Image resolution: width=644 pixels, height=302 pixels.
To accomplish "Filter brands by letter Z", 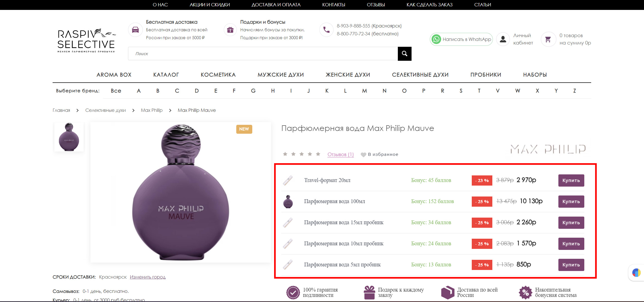I will pos(575,91).
